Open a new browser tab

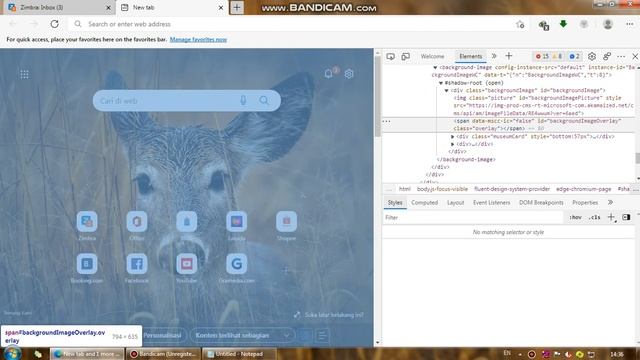click(x=237, y=7)
